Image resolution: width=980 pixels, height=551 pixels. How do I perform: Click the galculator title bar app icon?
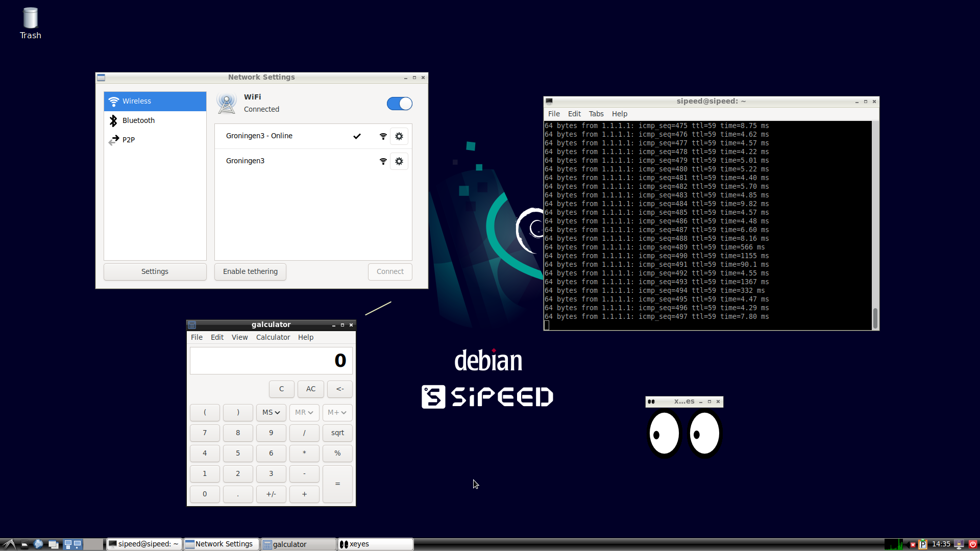192,324
